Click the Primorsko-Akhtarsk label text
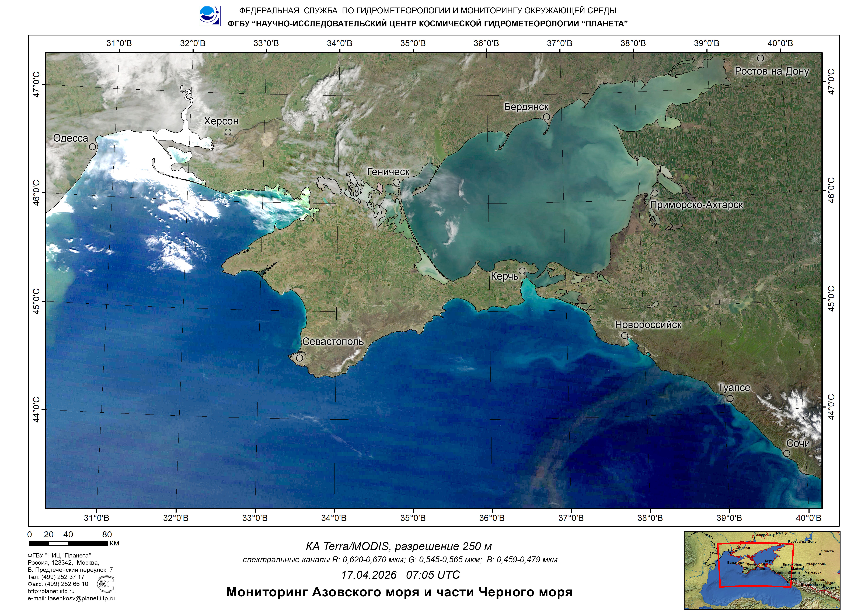This screenshot has height=614, width=868. pyautogui.click(x=696, y=205)
